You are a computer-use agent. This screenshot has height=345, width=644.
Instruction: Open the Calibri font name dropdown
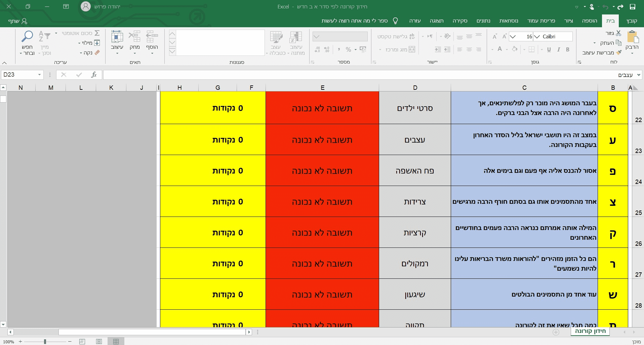[537, 37]
